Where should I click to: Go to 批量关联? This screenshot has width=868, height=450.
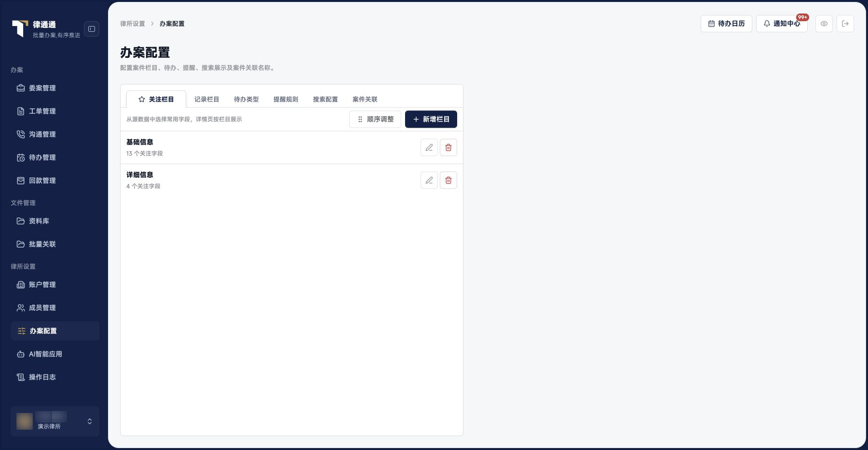click(x=55, y=244)
